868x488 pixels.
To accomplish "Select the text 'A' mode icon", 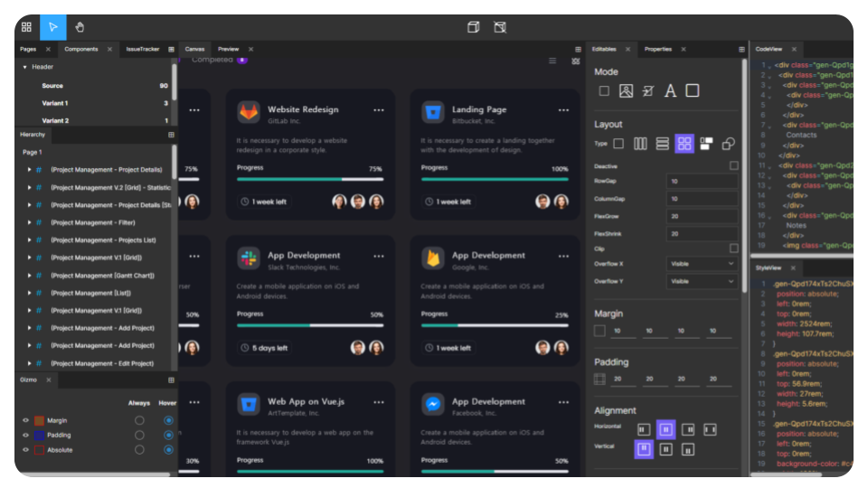I will pos(670,90).
